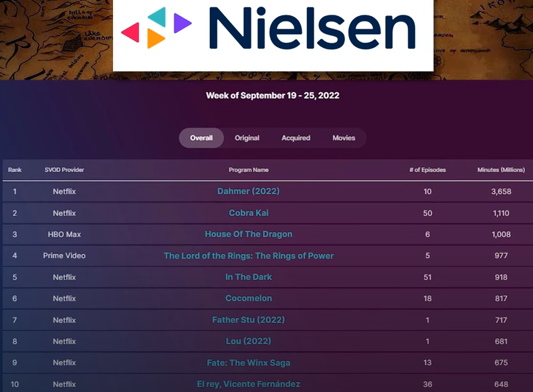Select the Lou (2022) link
533x392 pixels.
[x=248, y=341]
